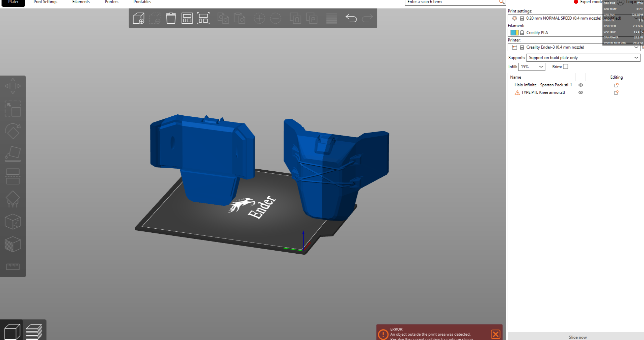Select the Rotate gizmo tool
644x340 pixels.
pos(13,131)
